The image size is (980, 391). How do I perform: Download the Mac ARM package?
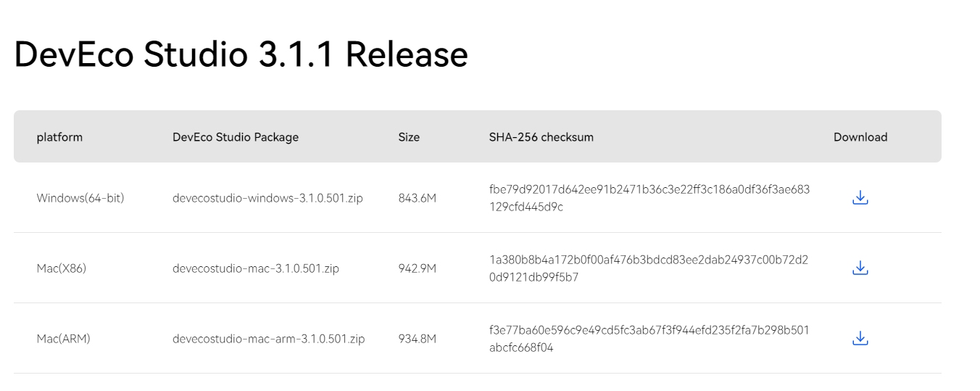click(x=860, y=338)
